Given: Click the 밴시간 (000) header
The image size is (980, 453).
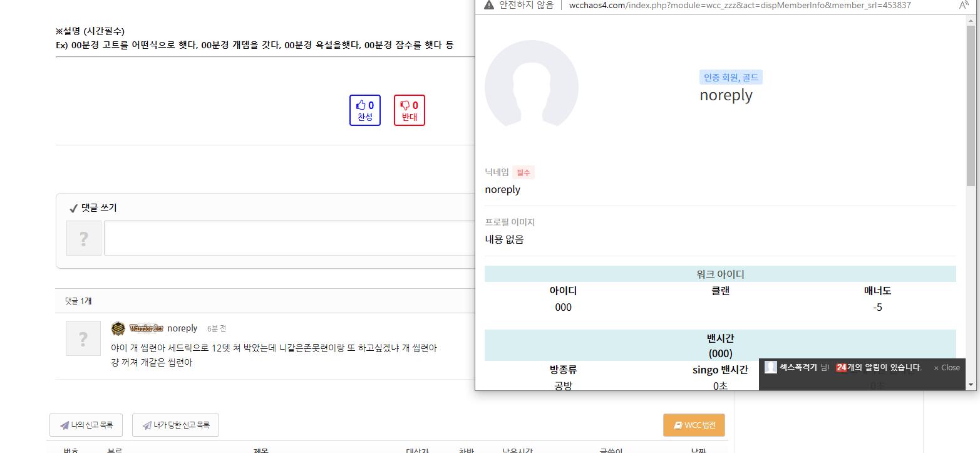Looking at the screenshot, I should point(720,345).
